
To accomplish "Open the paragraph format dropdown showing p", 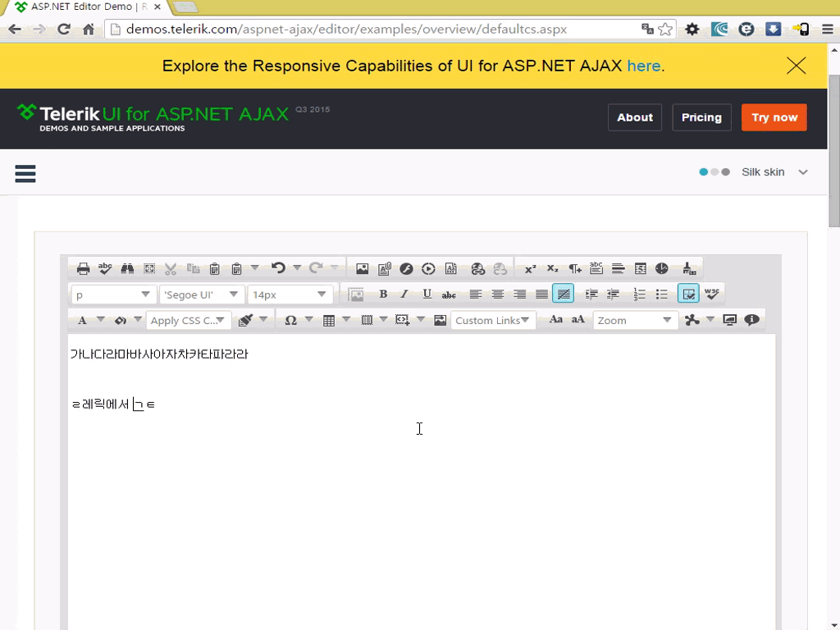I will [x=113, y=294].
